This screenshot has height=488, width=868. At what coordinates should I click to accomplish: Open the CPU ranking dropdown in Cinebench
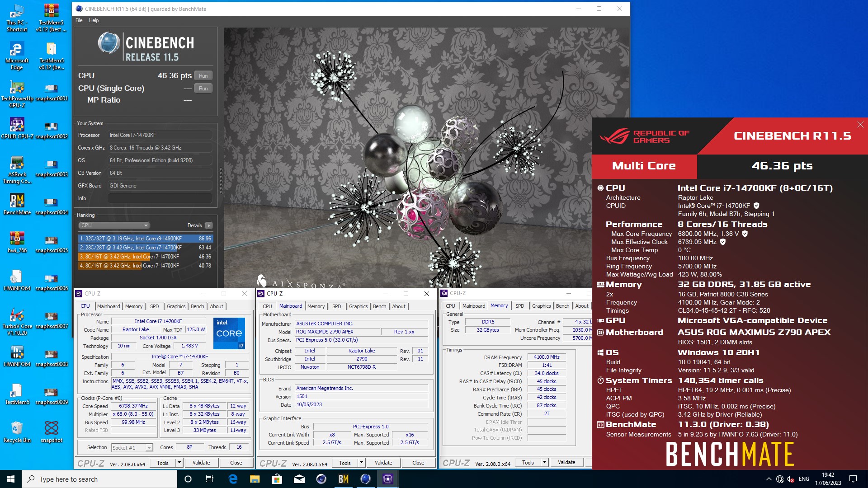114,225
